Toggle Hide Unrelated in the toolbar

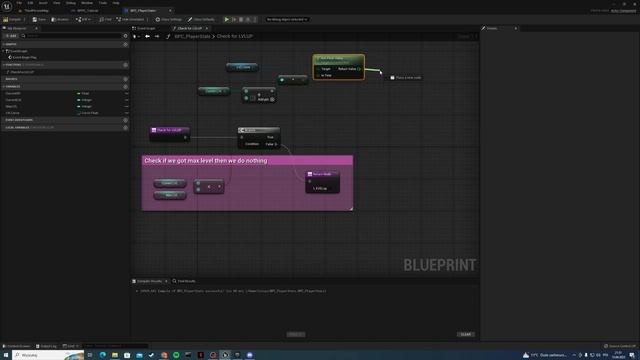point(130,19)
